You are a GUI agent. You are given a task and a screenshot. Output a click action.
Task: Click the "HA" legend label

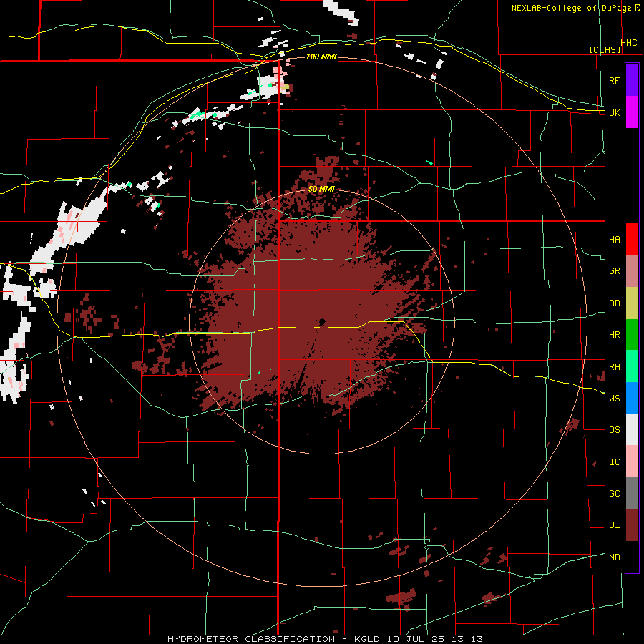[614, 240]
